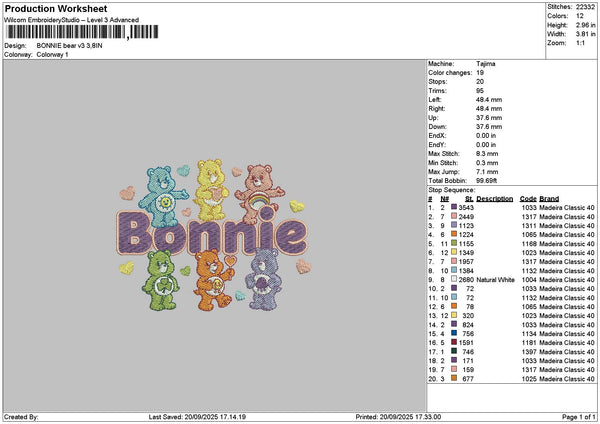Select the 'St.' column header
The width and height of the screenshot is (600, 424).
469,199
